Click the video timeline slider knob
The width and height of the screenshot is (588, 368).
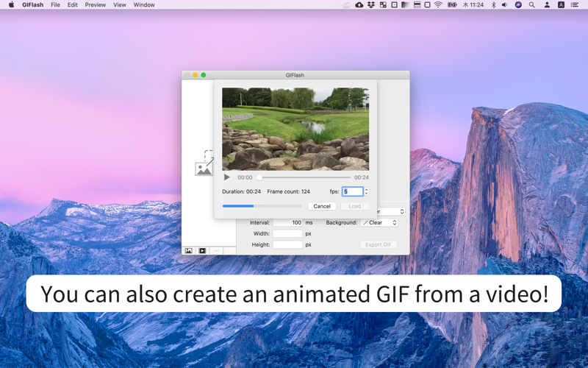(x=259, y=177)
